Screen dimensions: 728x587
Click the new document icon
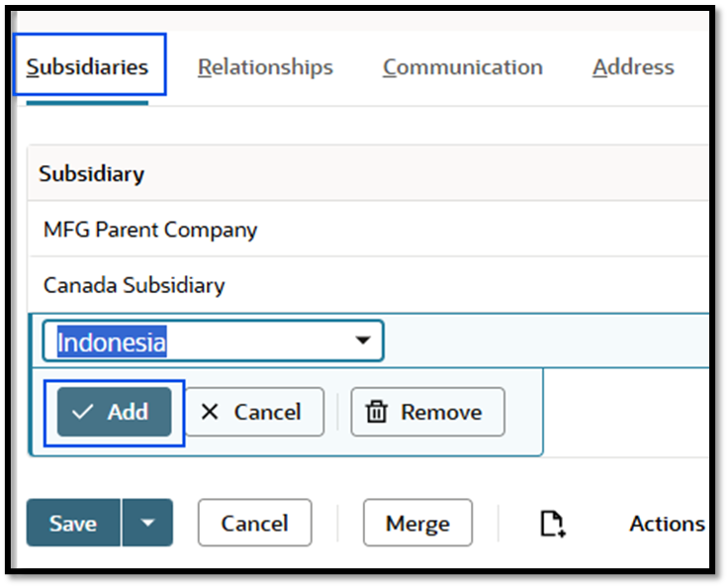coord(552,524)
